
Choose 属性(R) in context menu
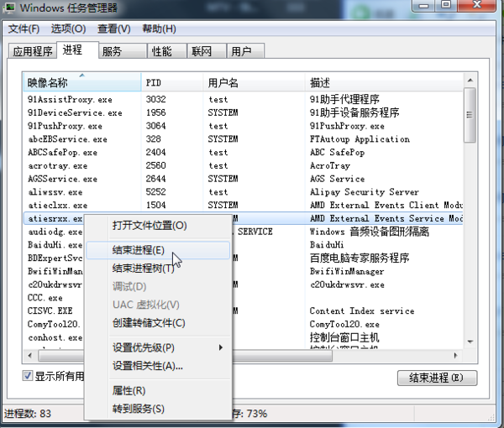pyautogui.click(x=159, y=390)
